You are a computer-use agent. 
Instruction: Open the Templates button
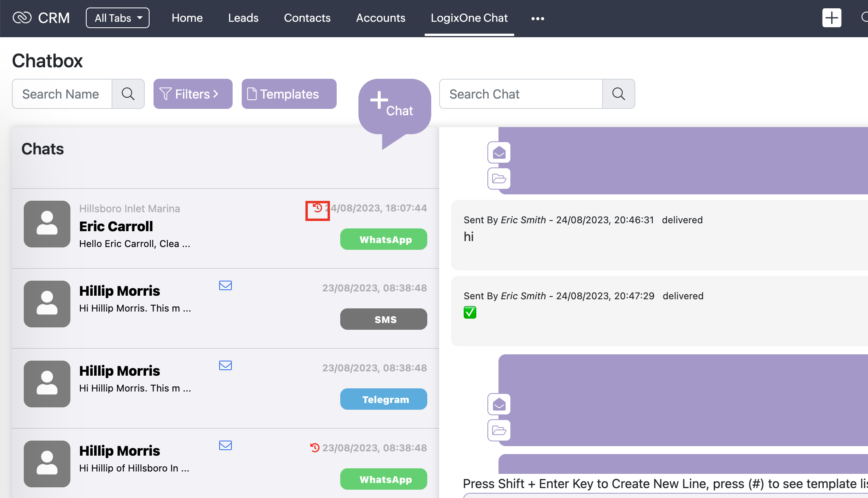click(x=289, y=94)
